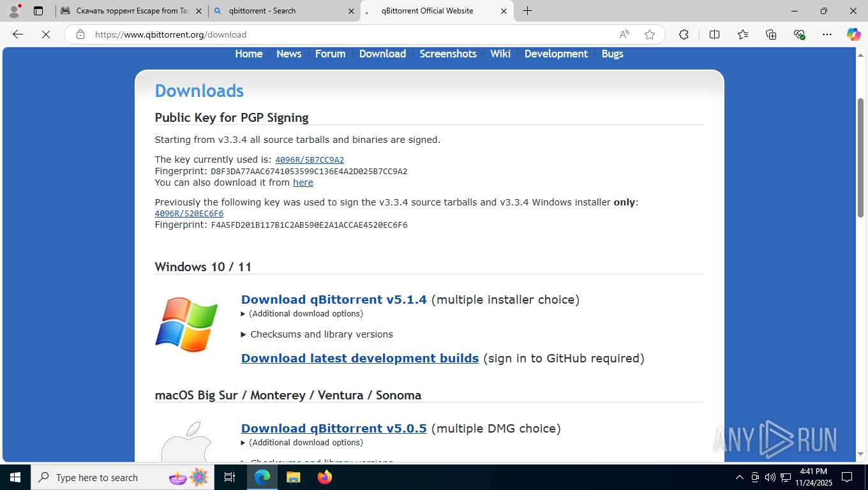Click the Fingerprint D8F3DA77AAC... text

pos(281,171)
